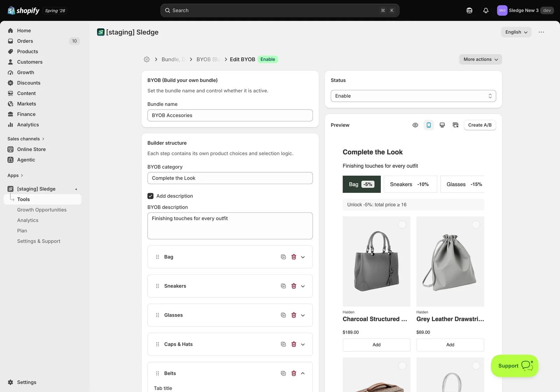Switch preview to desktop view
Viewport: 560px width, 392px height.
[442, 125]
